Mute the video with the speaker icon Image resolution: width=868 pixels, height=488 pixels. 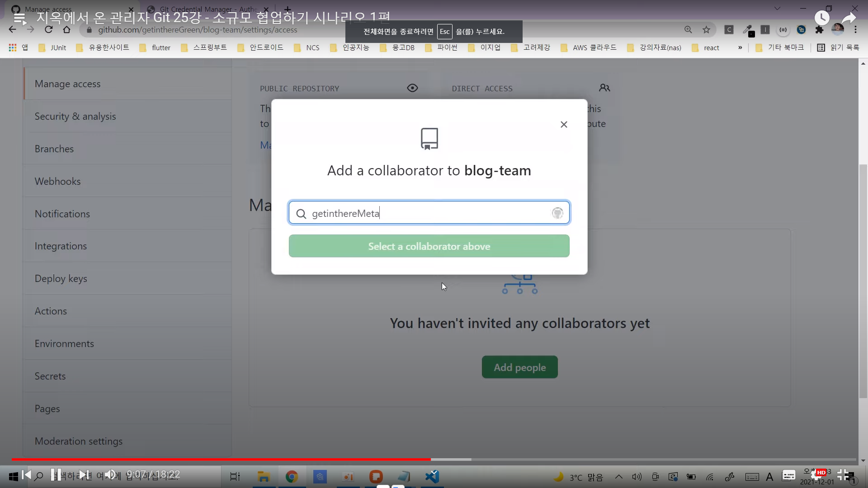click(x=110, y=475)
